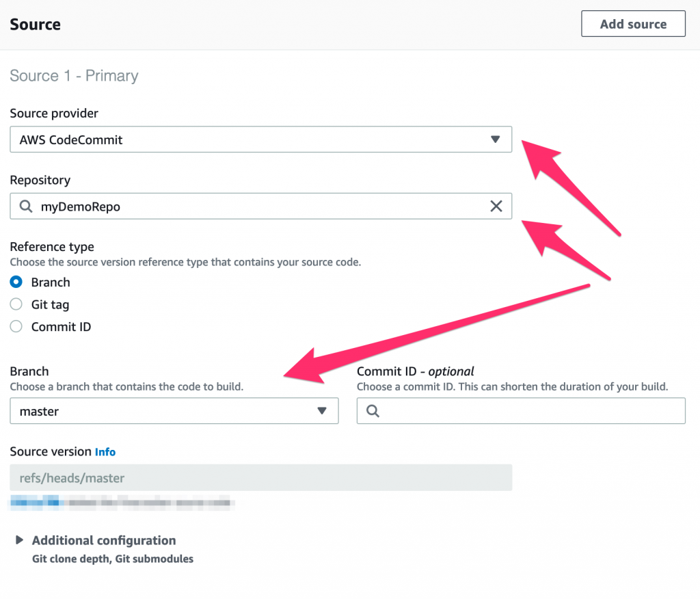Click the Add source button

click(x=632, y=23)
